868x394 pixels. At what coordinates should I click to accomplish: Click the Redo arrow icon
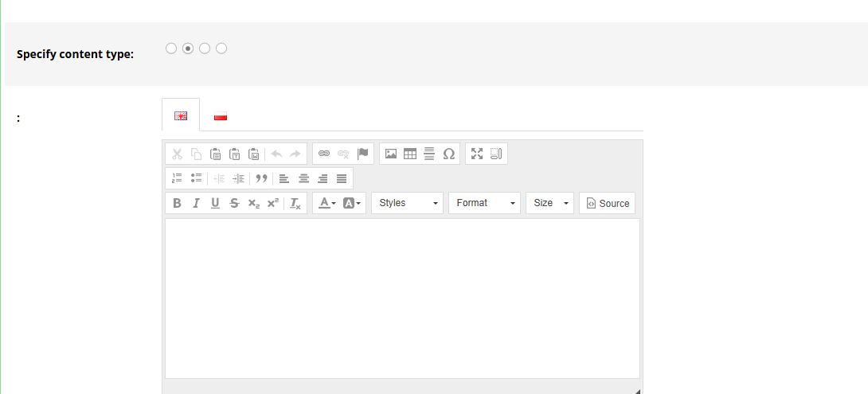(x=295, y=154)
